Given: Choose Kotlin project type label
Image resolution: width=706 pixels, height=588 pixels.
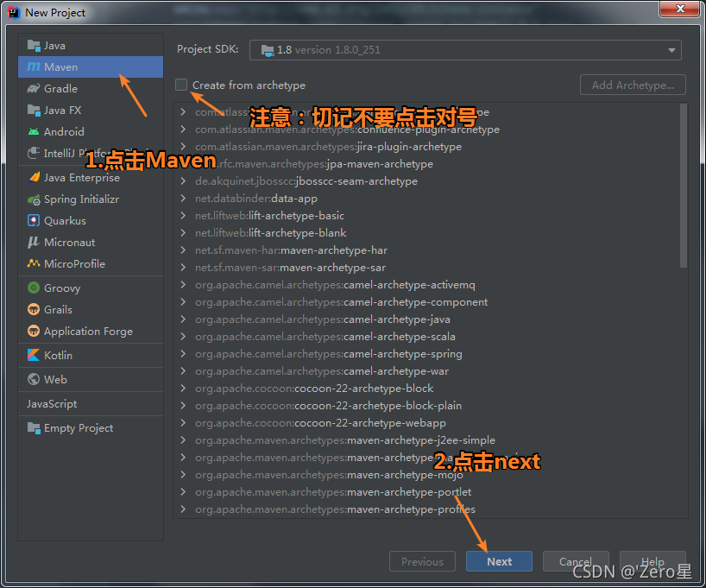Looking at the screenshot, I should (58, 356).
